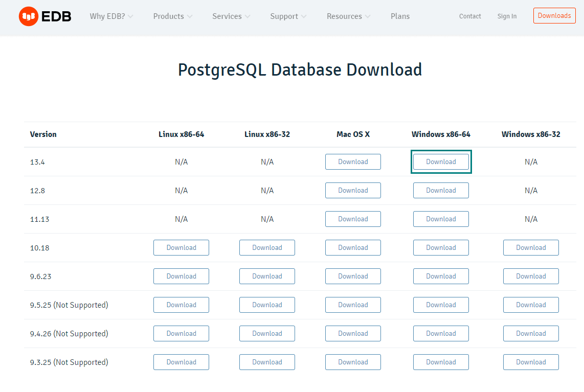Screen dimensions: 584x392
Task: Download version 9.6.23 for Windows x86-64
Action: tap(441, 276)
